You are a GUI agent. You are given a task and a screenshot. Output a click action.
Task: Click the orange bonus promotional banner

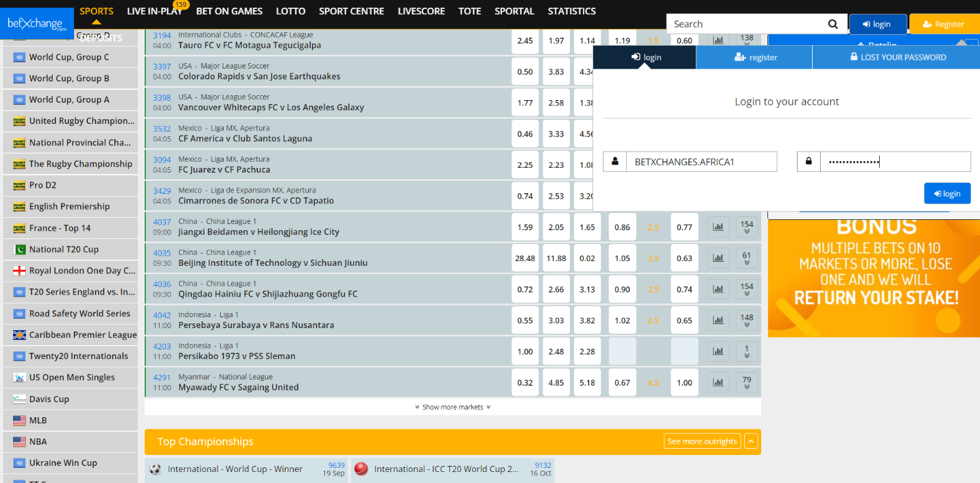[874, 277]
